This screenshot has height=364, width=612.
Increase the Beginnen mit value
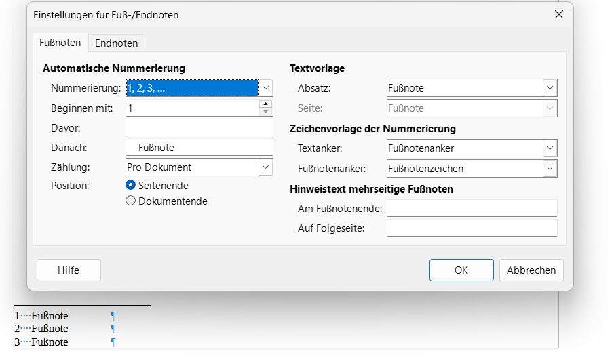[x=265, y=104]
